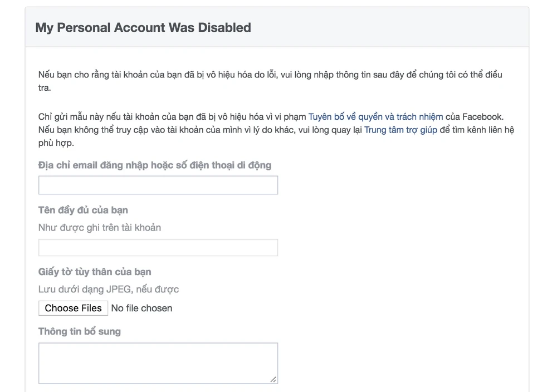Click the "No file chosen" text
This screenshot has width=557, height=392.
[x=141, y=308]
